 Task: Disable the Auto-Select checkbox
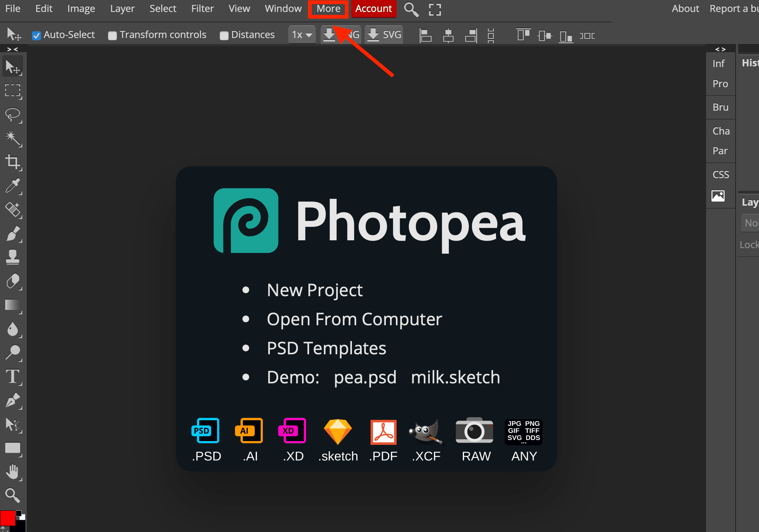[x=36, y=35]
